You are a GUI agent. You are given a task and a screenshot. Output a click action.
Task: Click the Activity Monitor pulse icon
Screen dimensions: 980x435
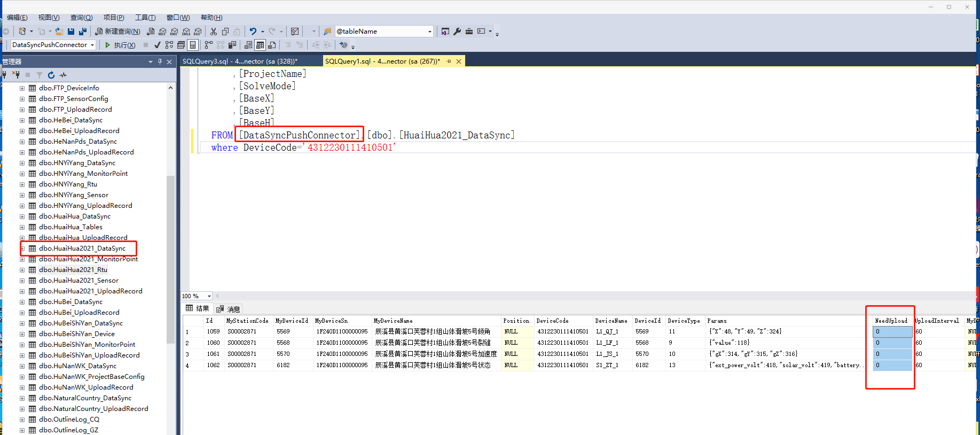(x=63, y=75)
